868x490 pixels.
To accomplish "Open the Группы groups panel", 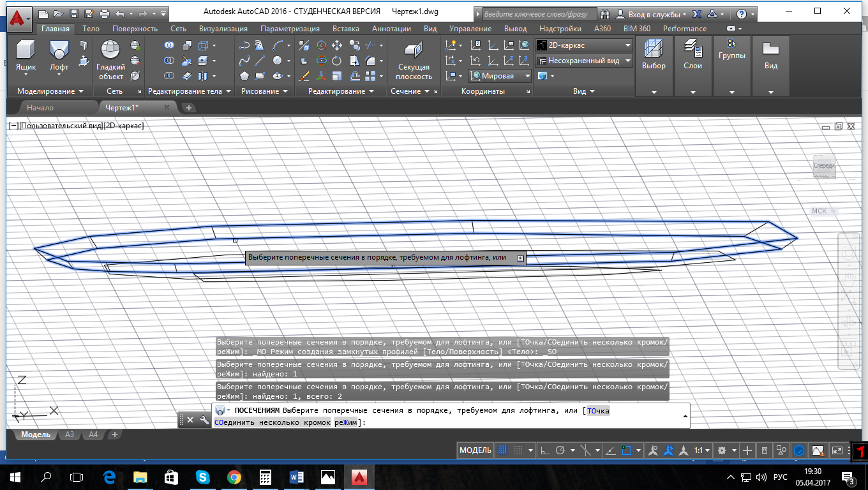I will pos(731,43).
